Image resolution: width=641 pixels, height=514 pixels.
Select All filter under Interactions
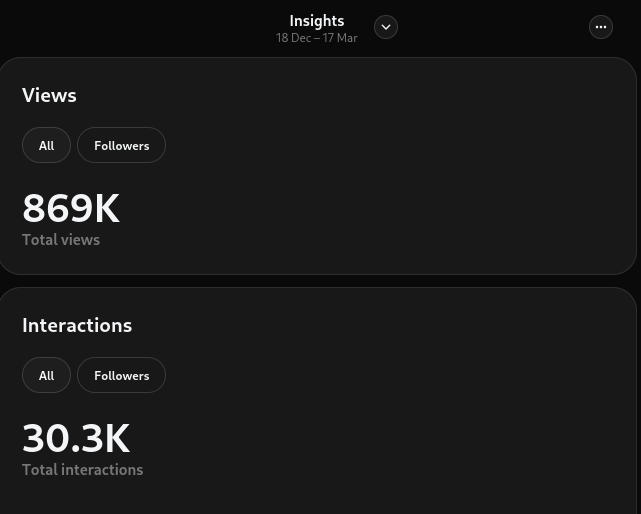[x=46, y=376]
